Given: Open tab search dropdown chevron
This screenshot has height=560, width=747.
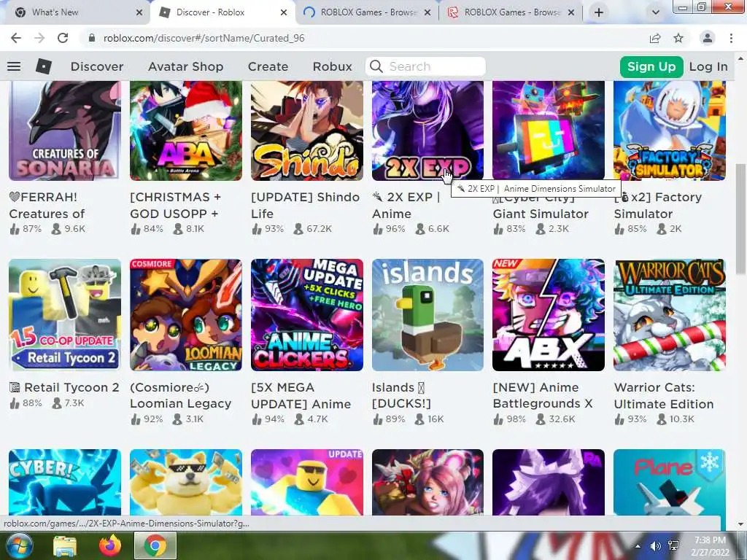Looking at the screenshot, I should pos(656,12).
